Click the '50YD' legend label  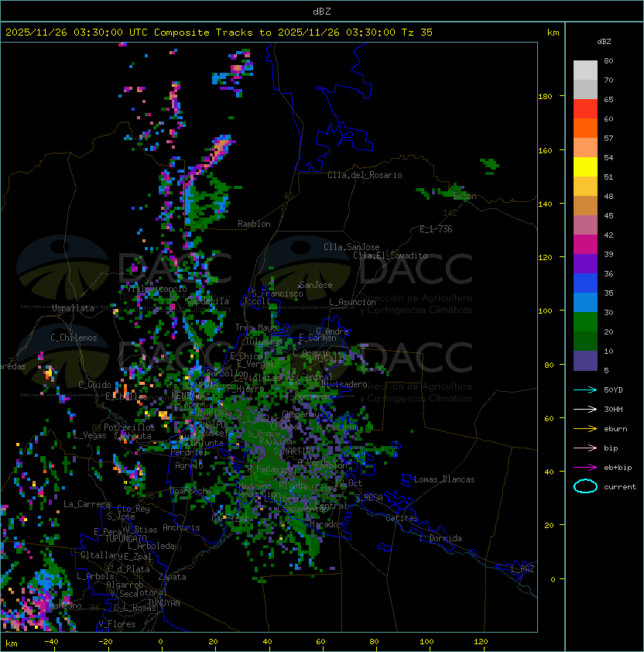[613, 390]
